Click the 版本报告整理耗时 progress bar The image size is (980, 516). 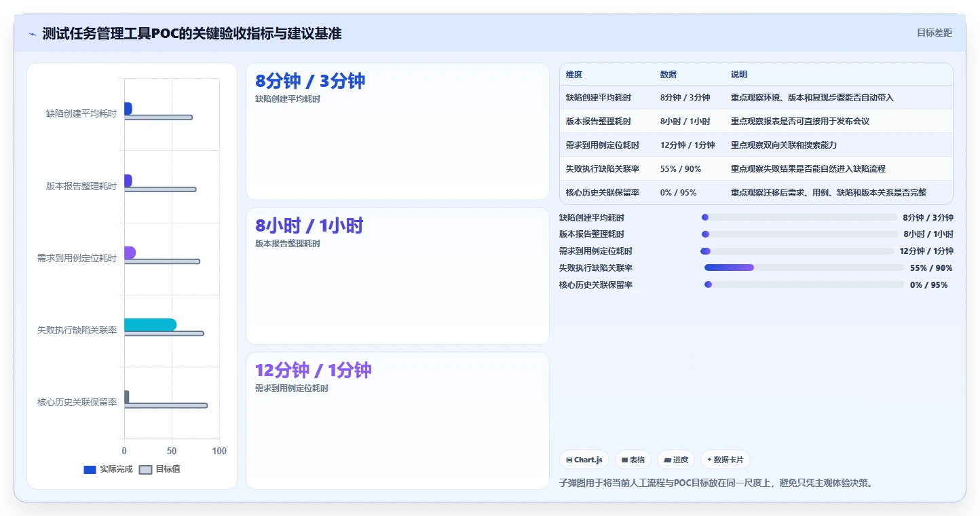(x=799, y=234)
